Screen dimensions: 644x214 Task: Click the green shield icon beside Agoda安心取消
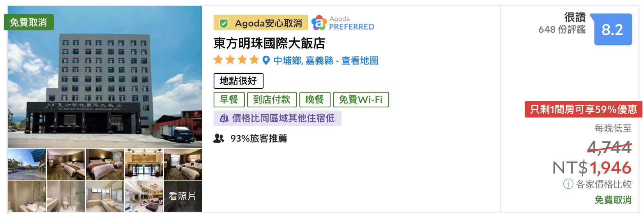click(x=224, y=23)
